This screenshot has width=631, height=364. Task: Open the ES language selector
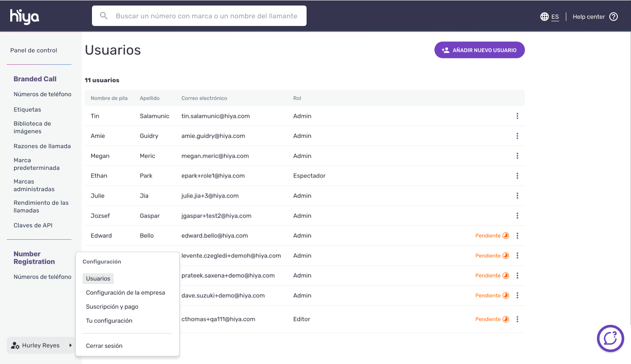pos(555,17)
